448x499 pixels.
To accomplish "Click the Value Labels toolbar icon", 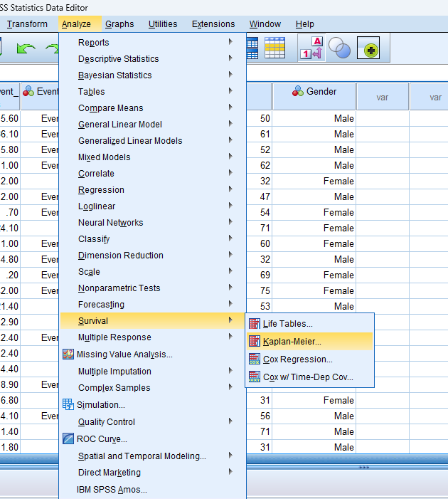I will tap(312, 48).
